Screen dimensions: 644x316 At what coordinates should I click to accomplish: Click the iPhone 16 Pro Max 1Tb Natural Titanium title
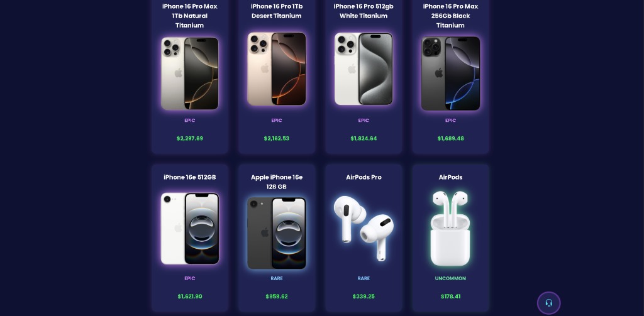190,16
